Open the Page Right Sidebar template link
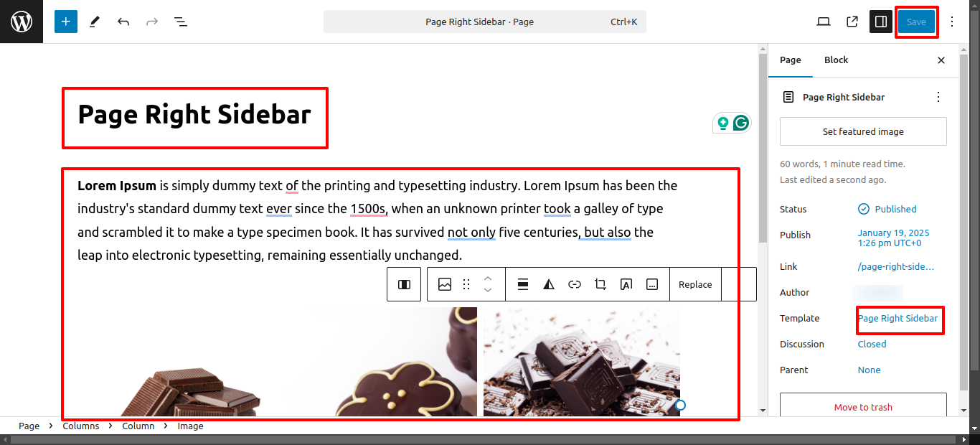The image size is (980, 445). (898, 318)
